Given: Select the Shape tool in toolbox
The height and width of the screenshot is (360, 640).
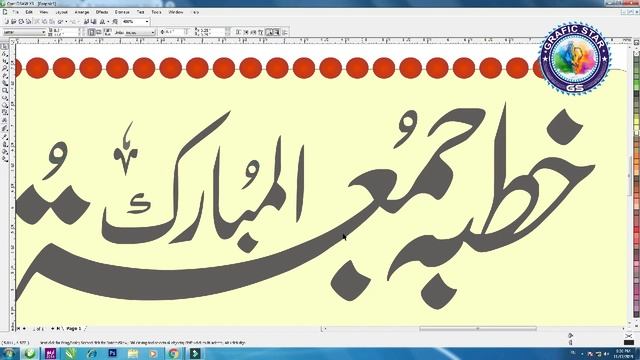Looking at the screenshot, I should pos(5,54).
